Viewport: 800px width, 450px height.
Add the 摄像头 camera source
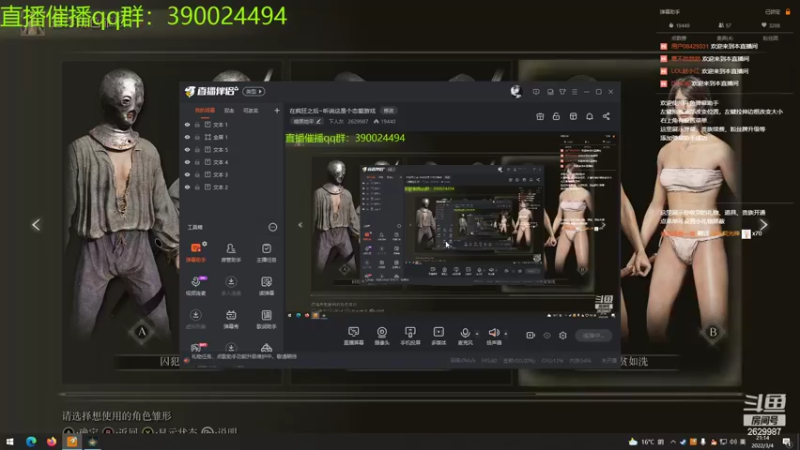pyautogui.click(x=382, y=336)
